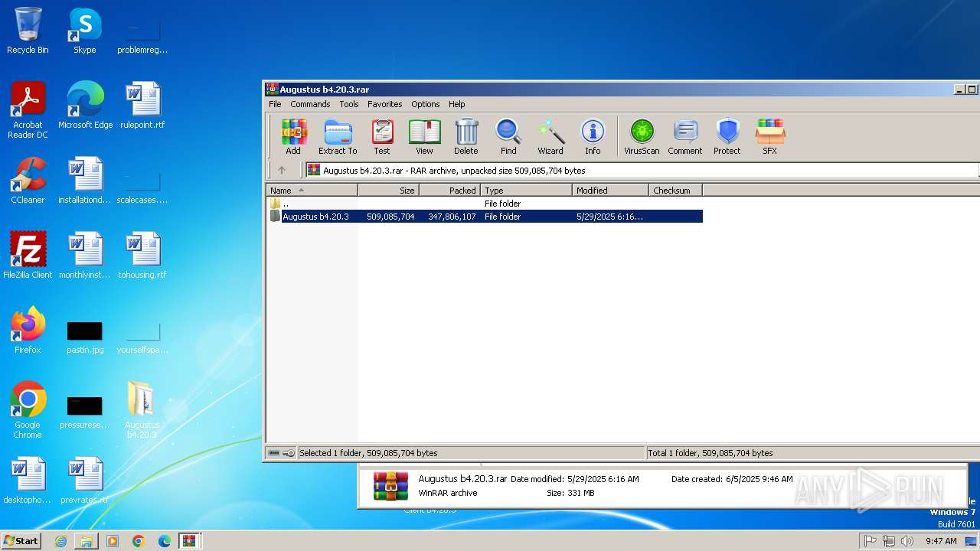This screenshot has width=980, height=551.
Task: Click the Modified date 5/29/2025 cell
Action: (x=609, y=217)
